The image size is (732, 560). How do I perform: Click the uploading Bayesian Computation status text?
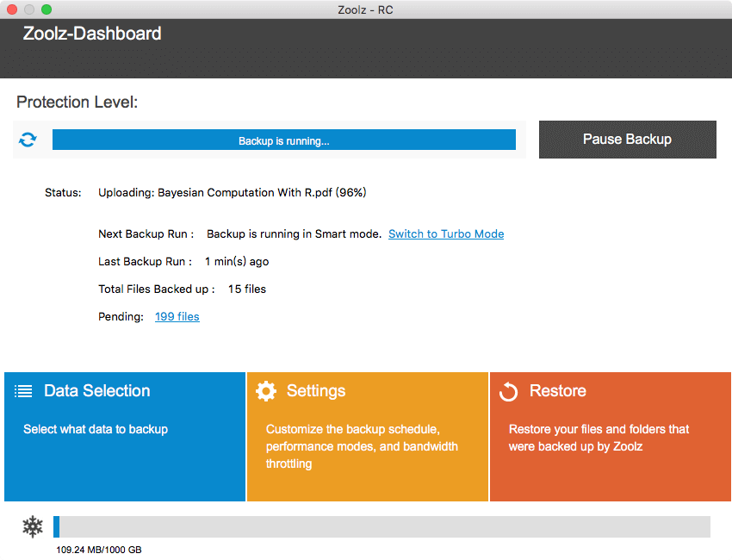pos(233,193)
